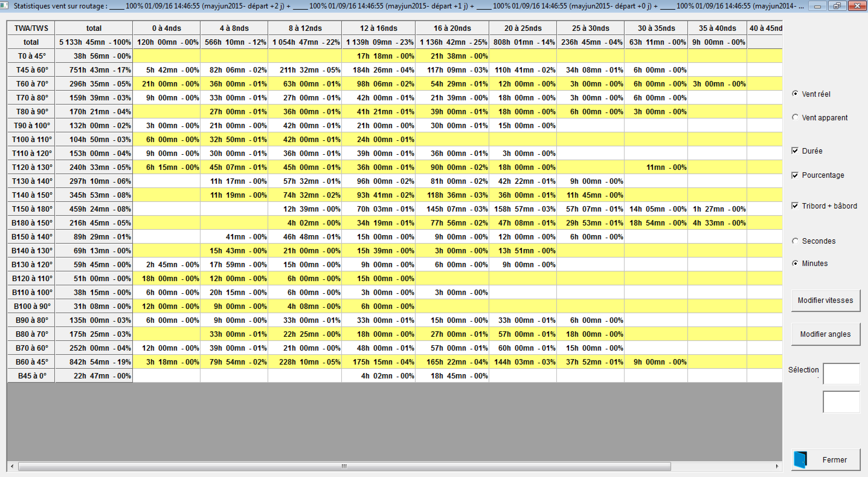Image resolution: width=868 pixels, height=477 pixels.
Task: Select the 0 à 4nds column header
Action: click(x=166, y=28)
